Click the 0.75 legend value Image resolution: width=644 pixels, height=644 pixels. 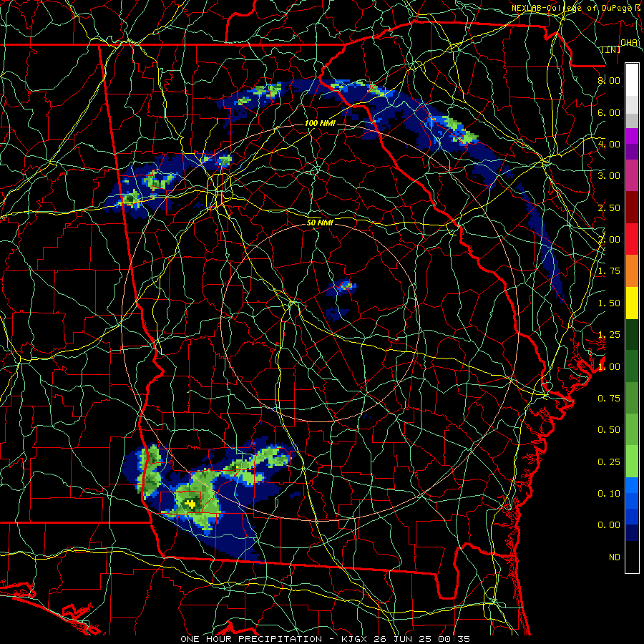coord(609,399)
